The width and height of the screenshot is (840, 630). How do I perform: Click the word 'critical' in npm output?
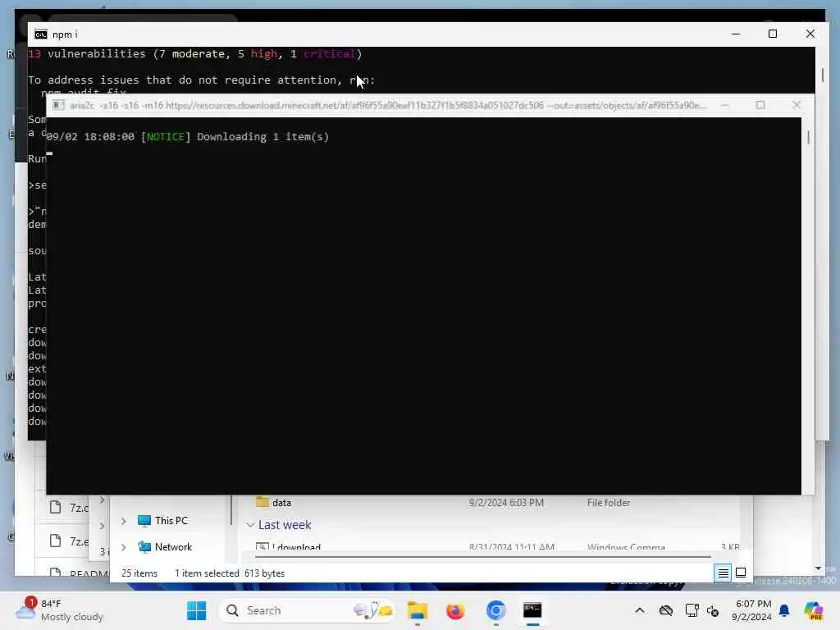329,53
